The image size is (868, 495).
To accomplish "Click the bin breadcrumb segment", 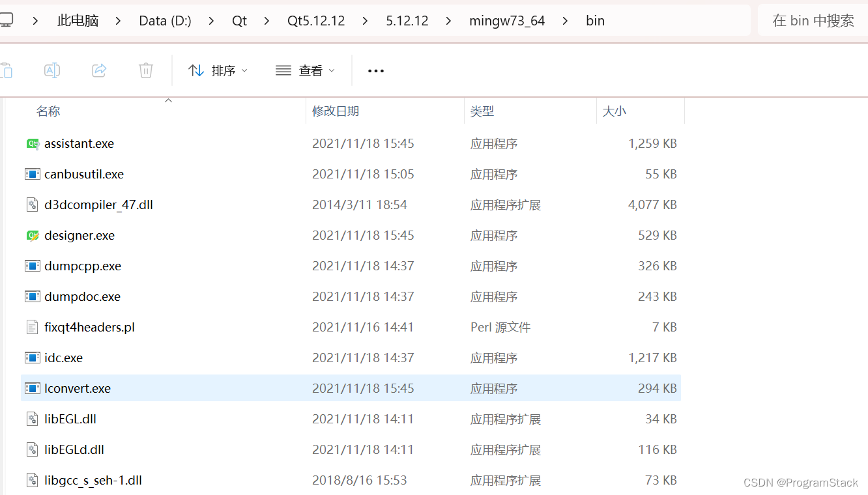I will pos(595,21).
